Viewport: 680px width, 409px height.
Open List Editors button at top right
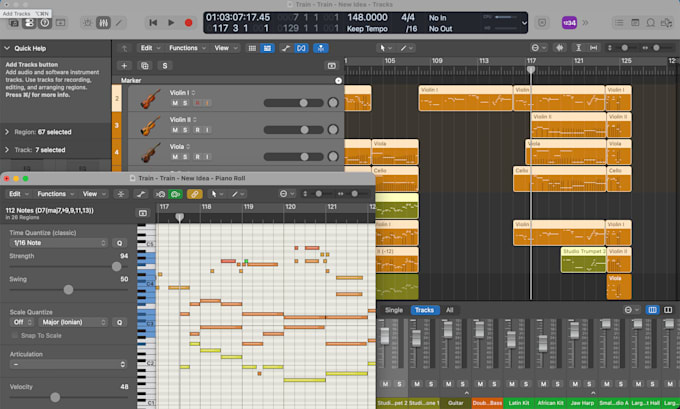(619, 23)
